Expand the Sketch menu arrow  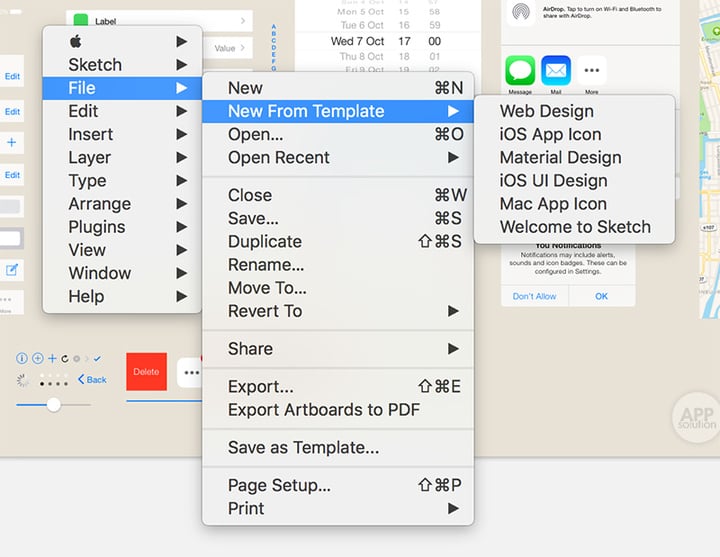(182, 64)
